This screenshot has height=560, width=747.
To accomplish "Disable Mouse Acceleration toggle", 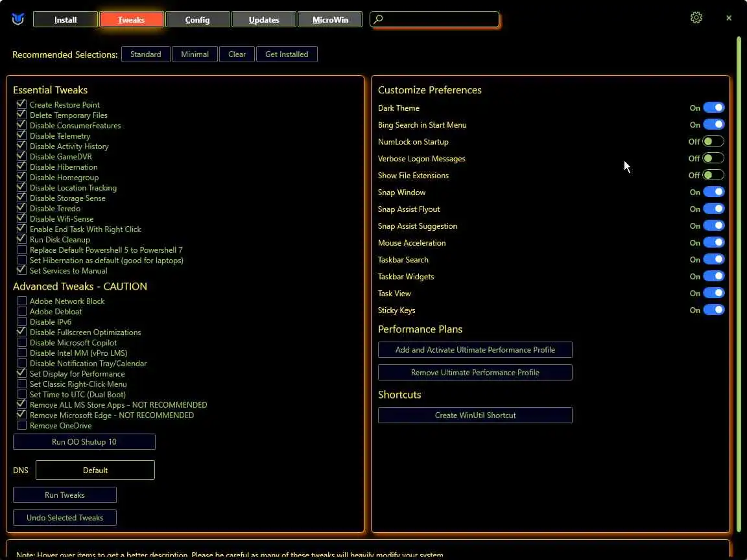I will click(714, 242).
